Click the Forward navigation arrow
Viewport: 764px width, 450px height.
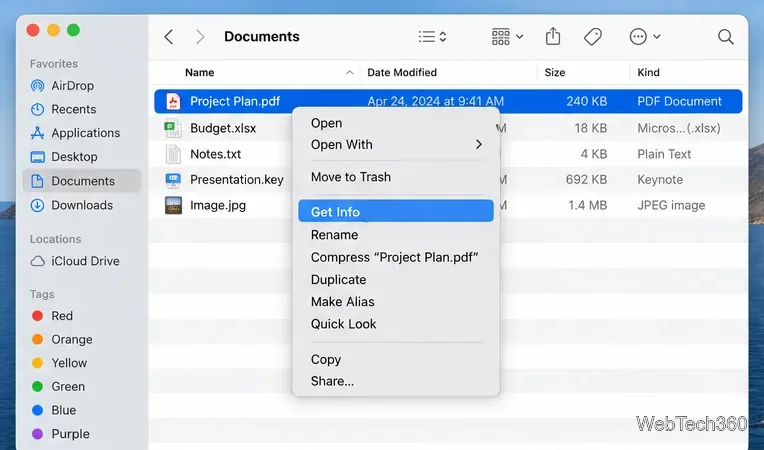coord(200,37)
